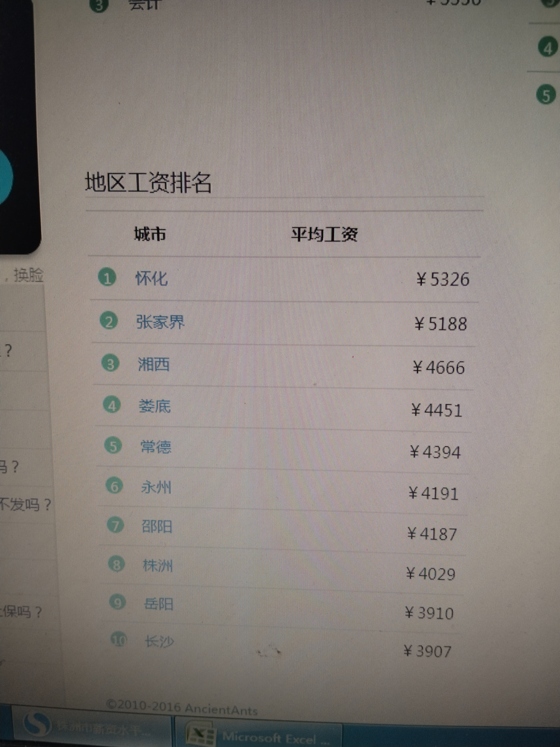Select rank 5 badge beside 常德
The height and width of the screenshot is (747, 560).
tap(113, 446)
